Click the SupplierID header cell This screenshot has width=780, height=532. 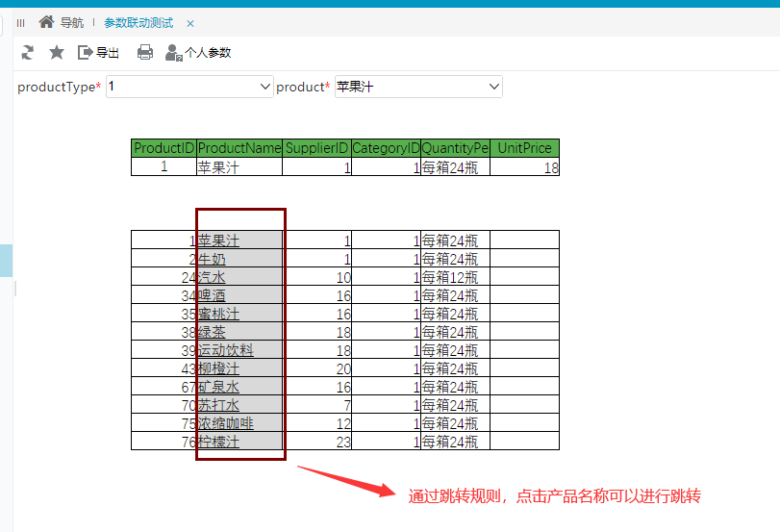pos(316,148)
